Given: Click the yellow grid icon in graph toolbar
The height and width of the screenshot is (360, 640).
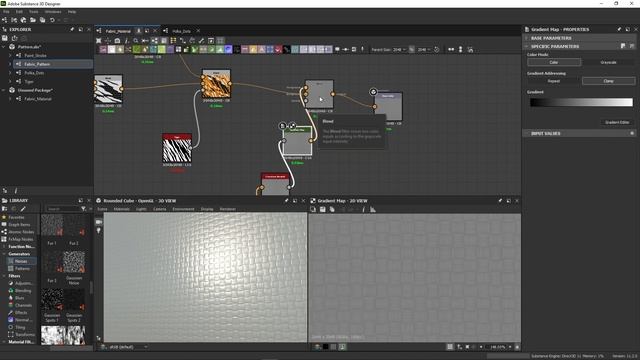Looking at the screenshot, I should pyautogui.click(x=173, y=41).
